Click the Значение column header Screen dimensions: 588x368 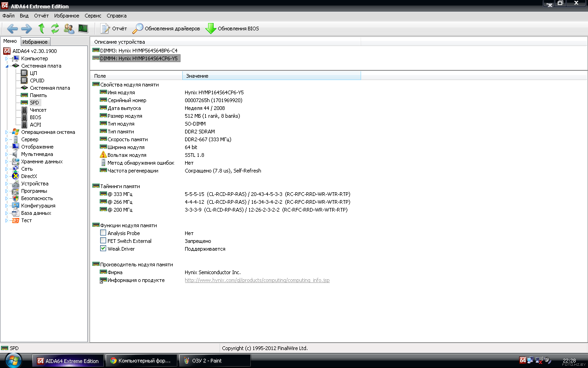[271, 75]
